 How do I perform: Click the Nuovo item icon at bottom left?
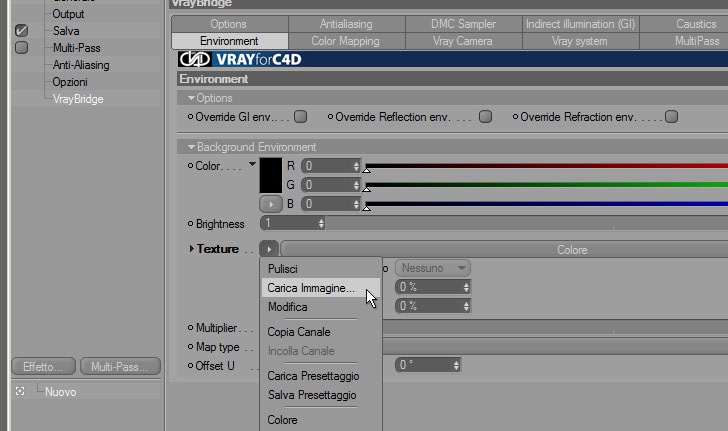click(20, 392)
